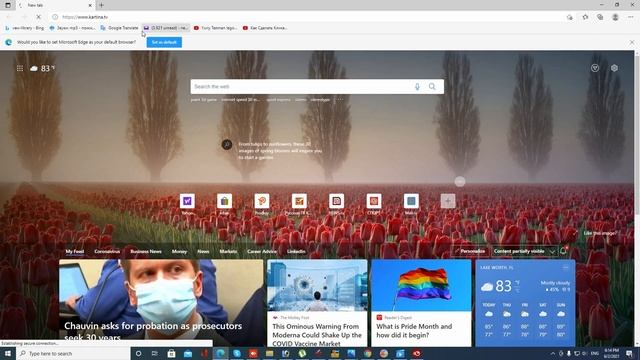Image resolution: width=640 pixels, height=360 pixels.
Task: Click the Like this image link
Action: (599, 233)
